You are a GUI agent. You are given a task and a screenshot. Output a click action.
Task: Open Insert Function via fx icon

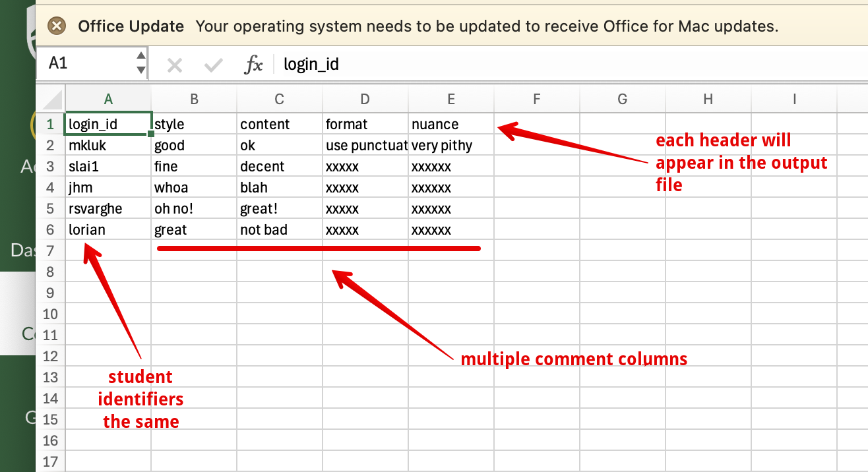[x=253, y=65]
